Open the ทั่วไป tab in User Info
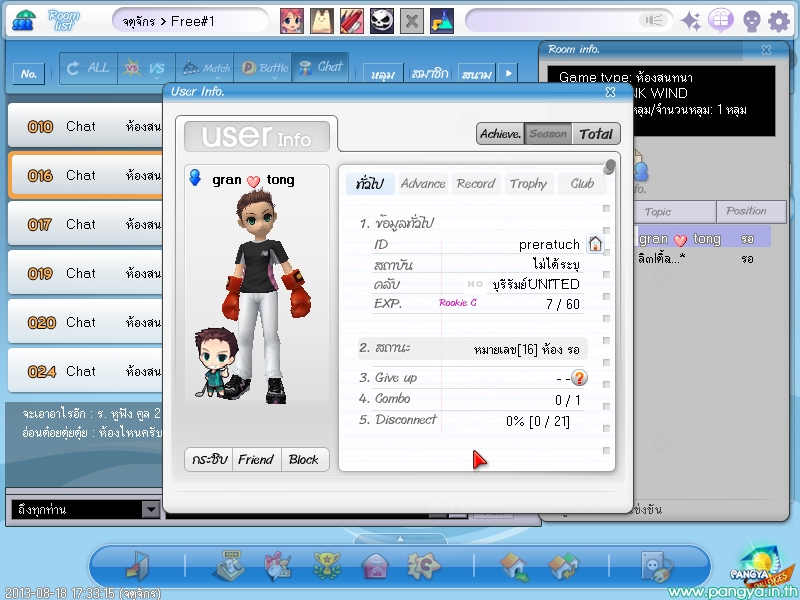This screenshot has width=800, height=600. (x=370, y=184)
